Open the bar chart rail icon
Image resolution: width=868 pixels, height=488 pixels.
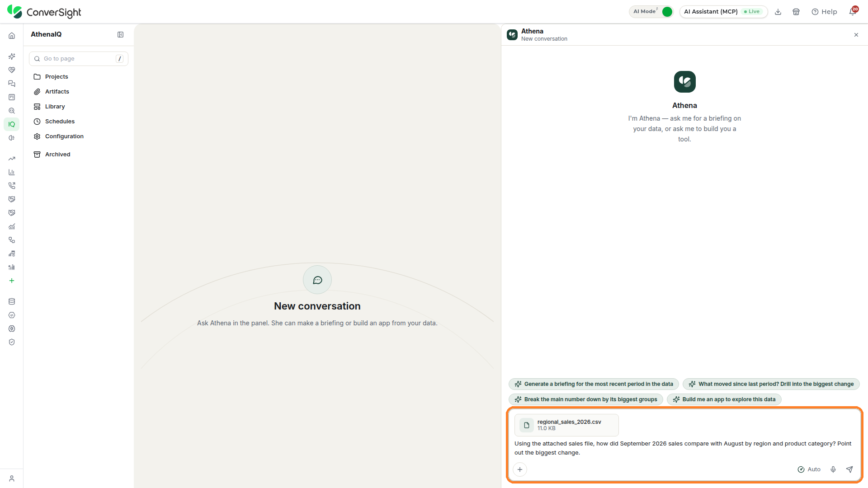12,172
